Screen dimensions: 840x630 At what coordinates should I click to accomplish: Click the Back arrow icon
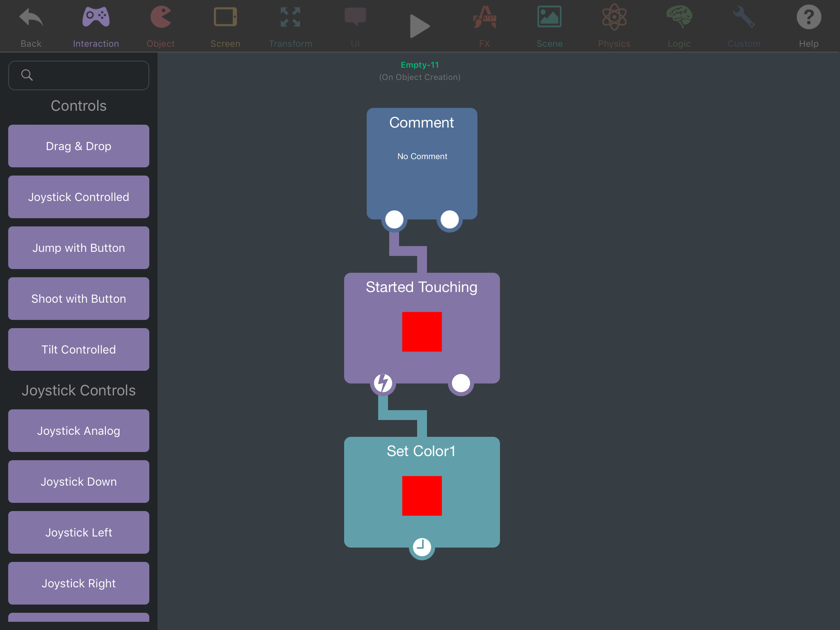click(x=31, y=18)
